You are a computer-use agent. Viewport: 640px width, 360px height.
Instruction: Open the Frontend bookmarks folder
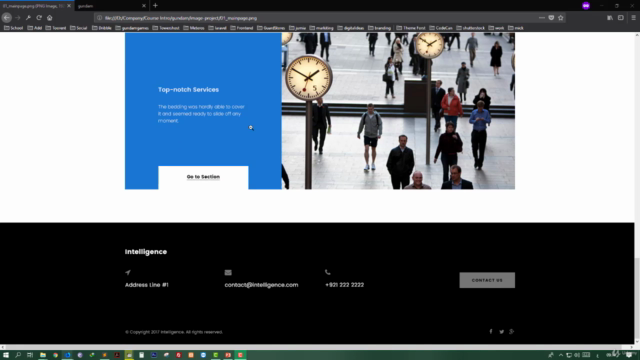pyautogui.click(x=242, y=28)
